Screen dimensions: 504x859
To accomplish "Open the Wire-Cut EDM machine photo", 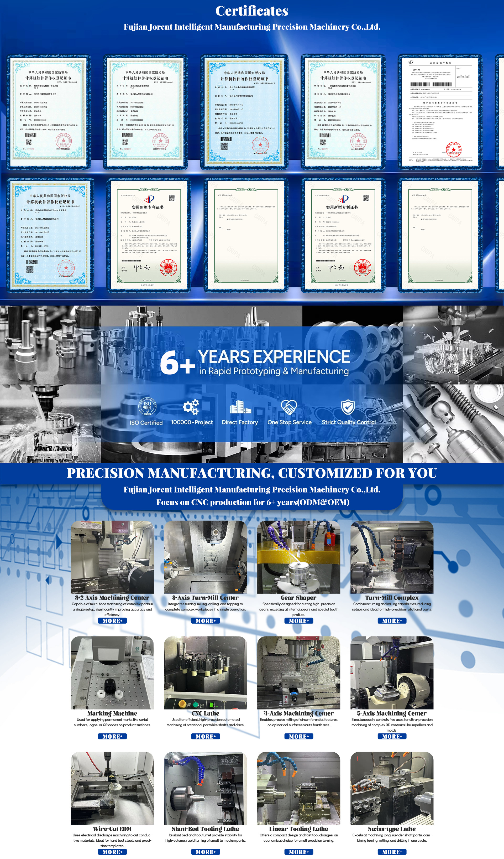I will click(x=112, y=788).
